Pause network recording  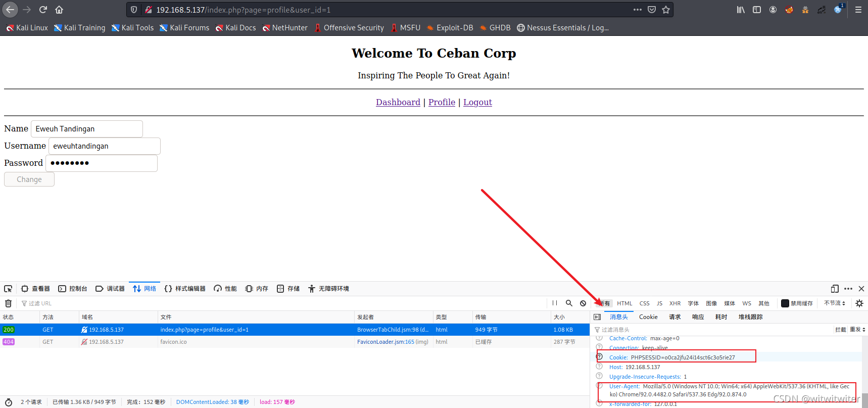coord(555,303)
